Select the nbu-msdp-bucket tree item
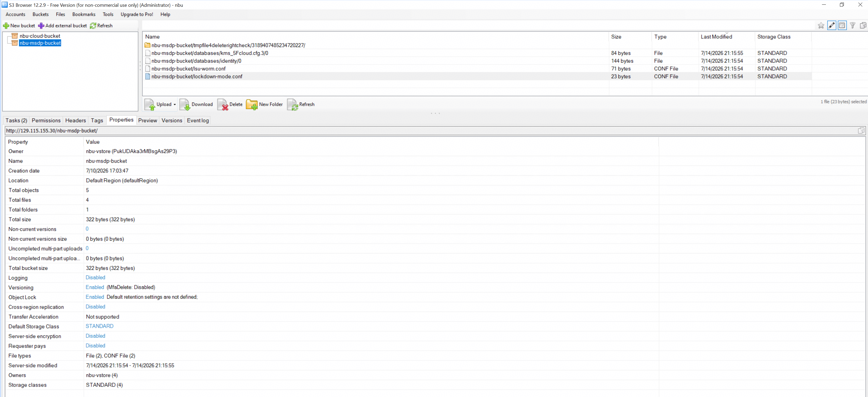Image resolution: width=868 pixels, height=397 pixels. click(x=40, y=43)
